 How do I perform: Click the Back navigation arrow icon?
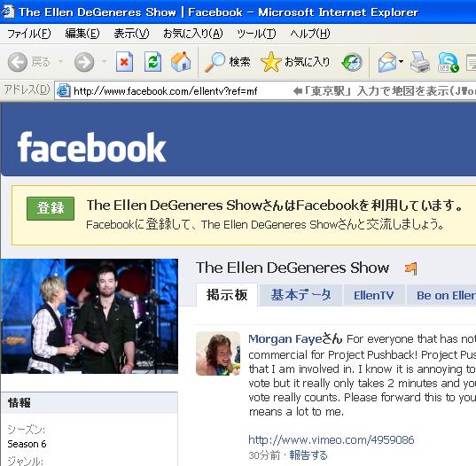pyautogui.click(x=18, y=62)
